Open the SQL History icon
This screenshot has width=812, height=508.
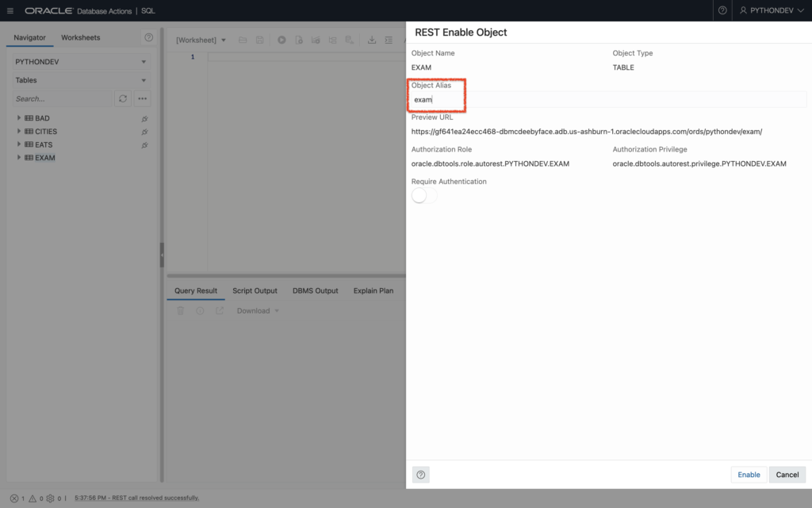(351, 40)
